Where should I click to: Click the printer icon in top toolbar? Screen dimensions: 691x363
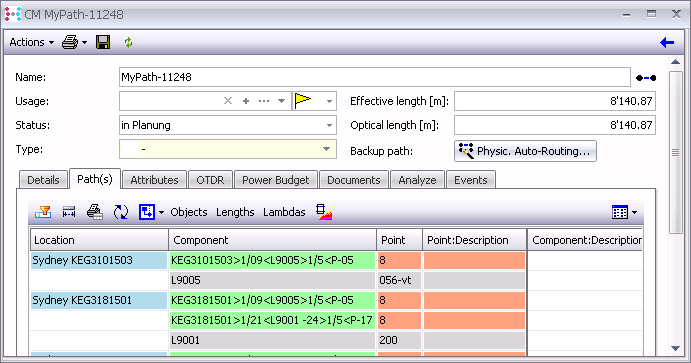pos(70,42)
